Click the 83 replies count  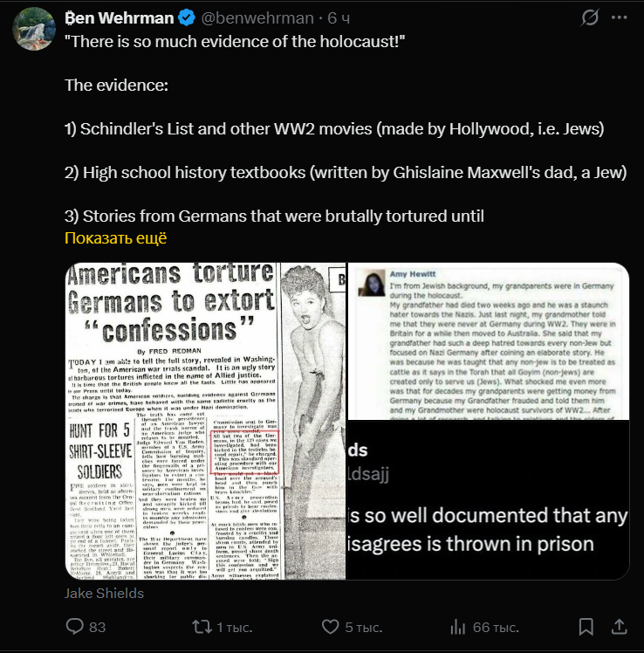tap(98, 627)
